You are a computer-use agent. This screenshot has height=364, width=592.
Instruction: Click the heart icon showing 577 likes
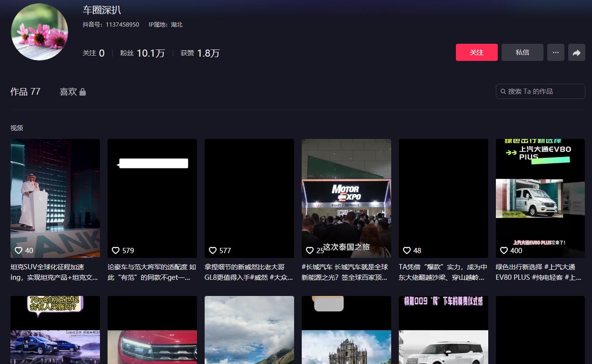click(213, 250)
